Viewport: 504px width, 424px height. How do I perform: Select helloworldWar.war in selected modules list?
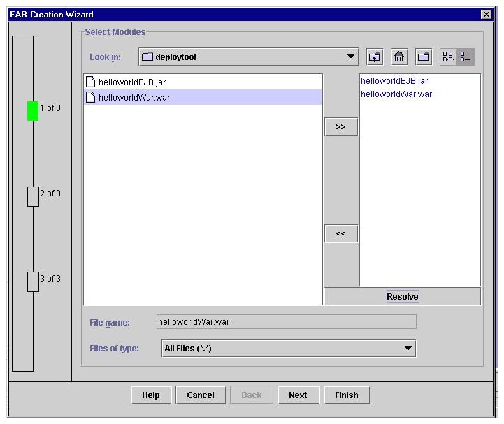396,94
